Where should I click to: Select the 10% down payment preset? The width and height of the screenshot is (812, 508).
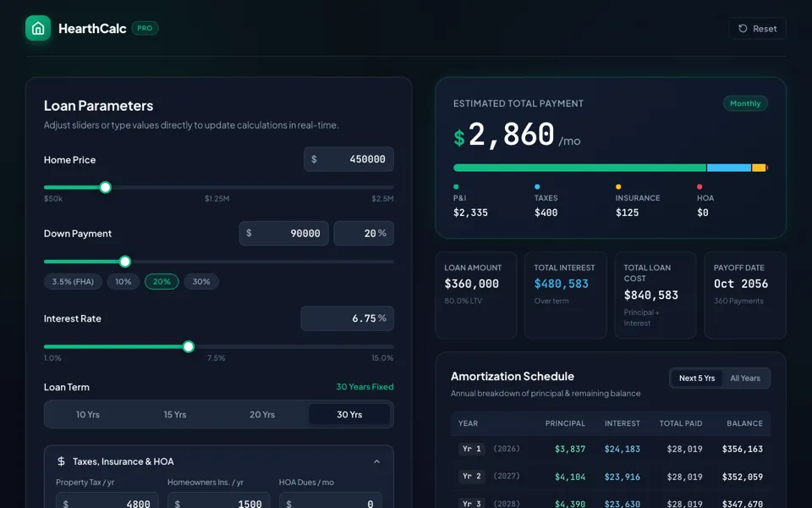(x=123, y=281)
